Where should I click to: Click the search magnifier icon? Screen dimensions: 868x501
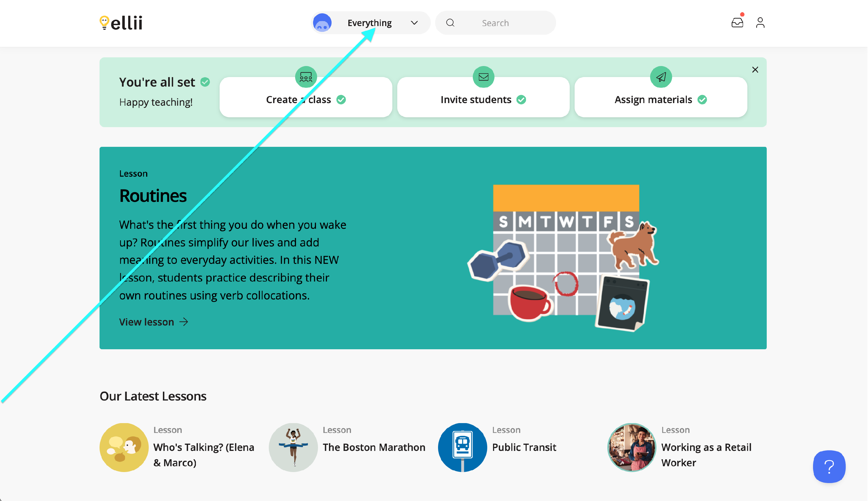[450, 23]
